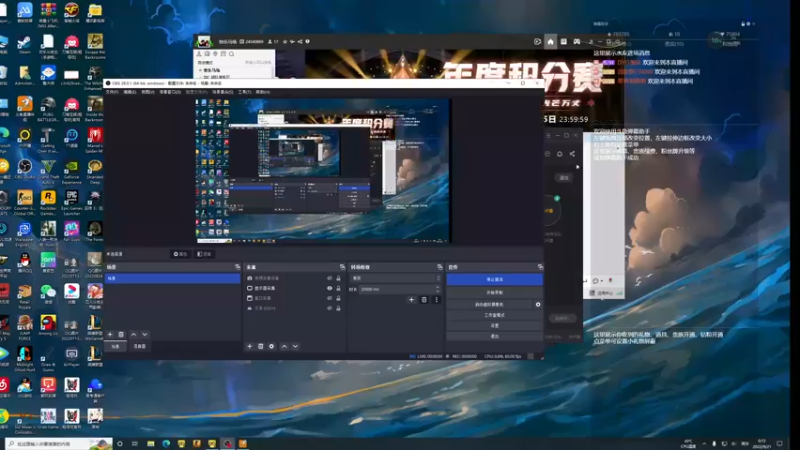Select the Steam desktop shortcut
800x450 pixels.
click(x=24, y=44)
